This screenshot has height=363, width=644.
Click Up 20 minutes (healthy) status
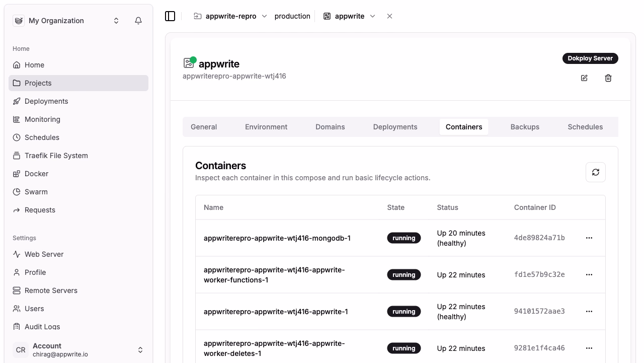coord(461,238)
